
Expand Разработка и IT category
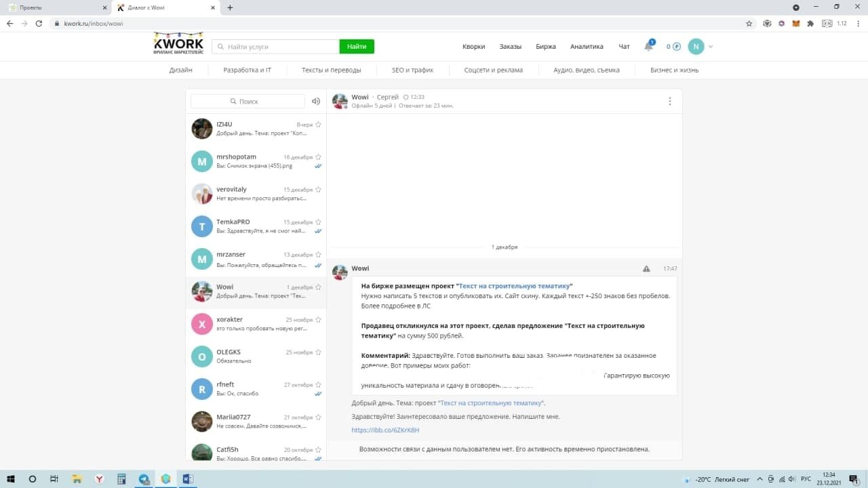click(247, 70)
